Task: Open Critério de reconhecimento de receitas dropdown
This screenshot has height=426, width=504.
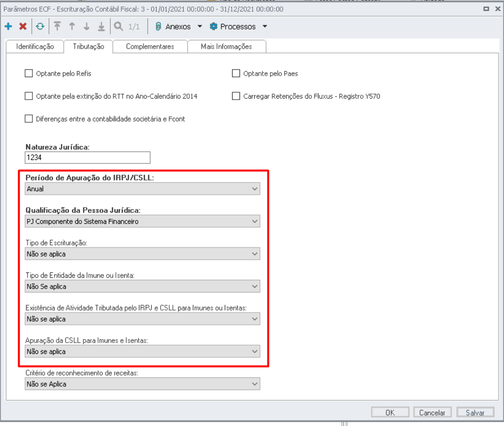Action: coord(142,384)
